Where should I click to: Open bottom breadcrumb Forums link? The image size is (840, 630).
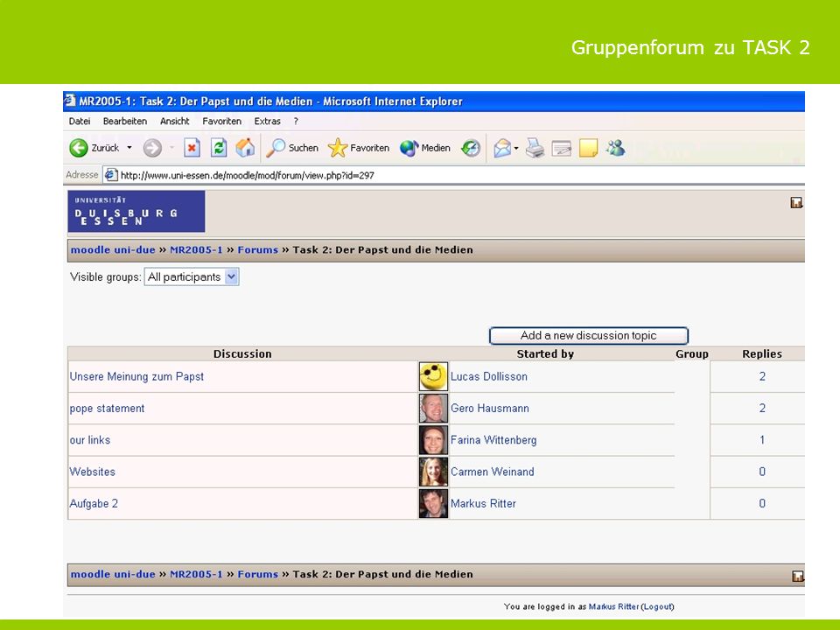[257, 574]
